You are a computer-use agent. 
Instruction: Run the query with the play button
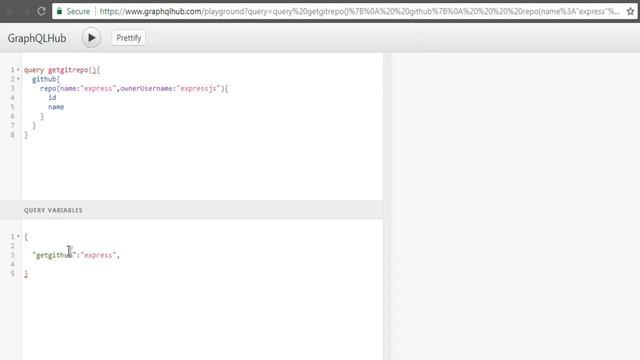tap(91, 38)
